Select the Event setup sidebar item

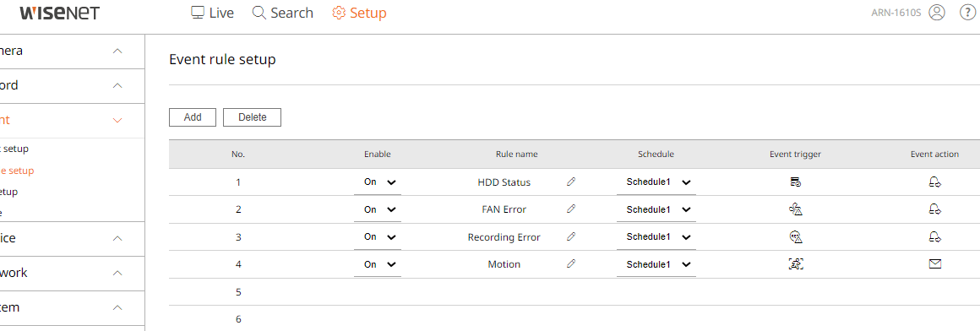tap(14, 149)
